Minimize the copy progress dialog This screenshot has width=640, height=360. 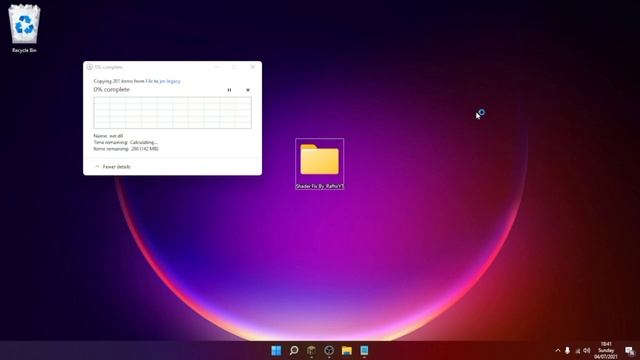tap(217, 67)
